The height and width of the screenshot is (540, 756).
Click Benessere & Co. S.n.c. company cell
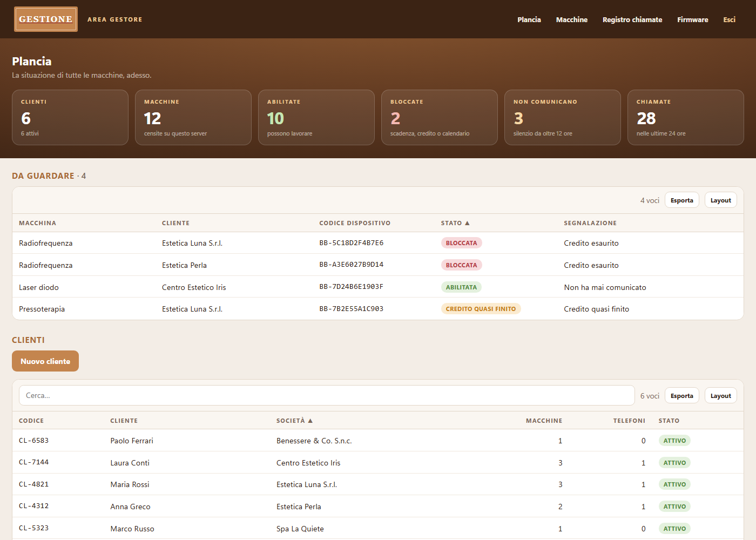pyautogui.click(x=314, y=441)
